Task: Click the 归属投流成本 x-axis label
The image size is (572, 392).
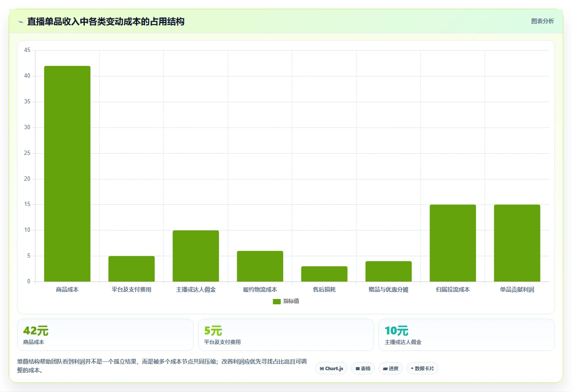Action: coord(453,289)
